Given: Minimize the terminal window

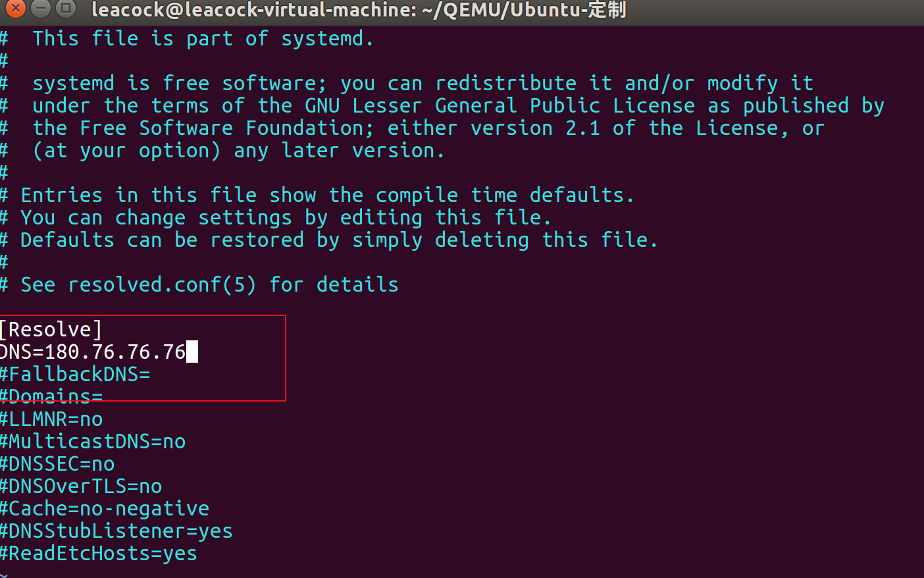Looking at the screenshot, I should click(x=41, y=9).
